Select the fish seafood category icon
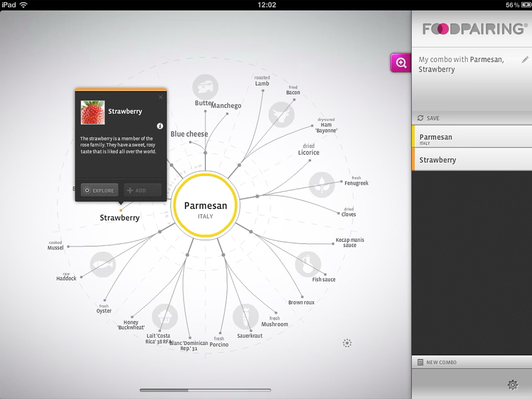This screenshot has height=399, width=532. tap(103, 264)
